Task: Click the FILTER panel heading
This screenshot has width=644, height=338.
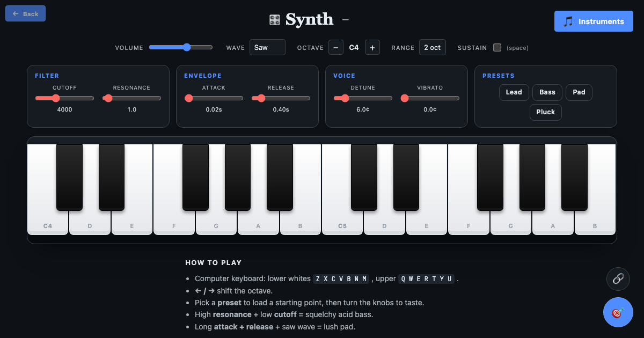Action: click(47, 76)
